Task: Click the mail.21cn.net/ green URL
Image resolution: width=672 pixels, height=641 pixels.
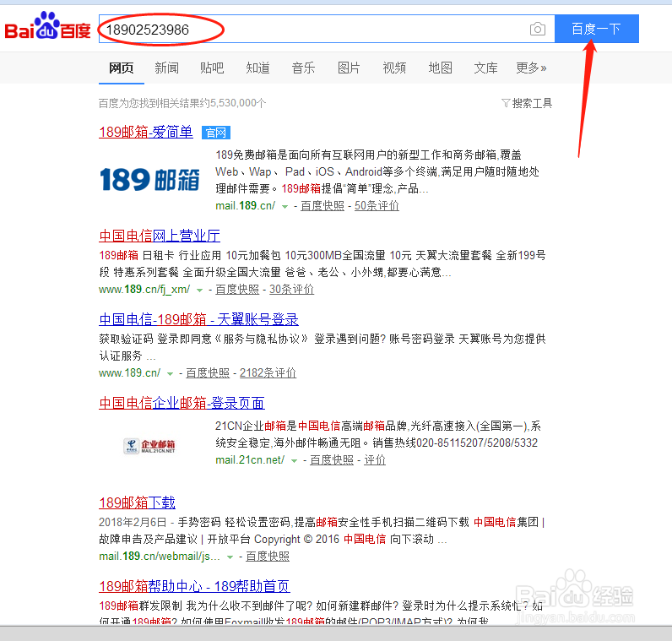Action: [x=250, y=460]
